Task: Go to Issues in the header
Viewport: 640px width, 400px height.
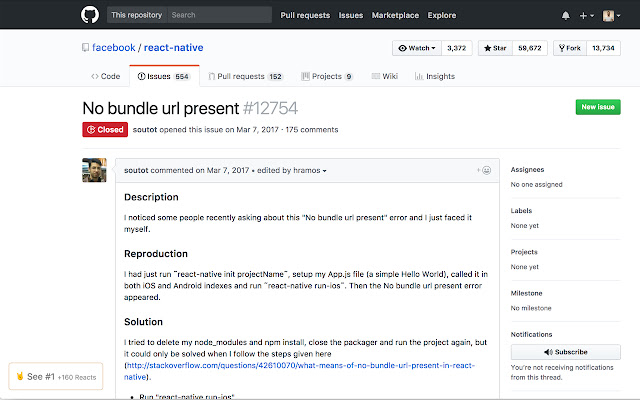Action: pyautogui.click(x=351, y=15)
